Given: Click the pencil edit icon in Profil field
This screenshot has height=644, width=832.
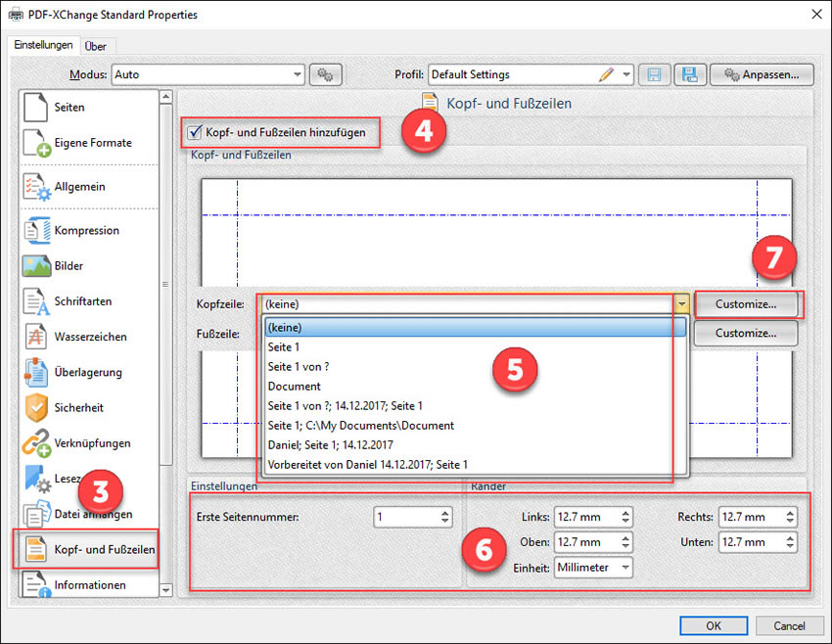Looking at the screenshot, I should coord(606,74).
